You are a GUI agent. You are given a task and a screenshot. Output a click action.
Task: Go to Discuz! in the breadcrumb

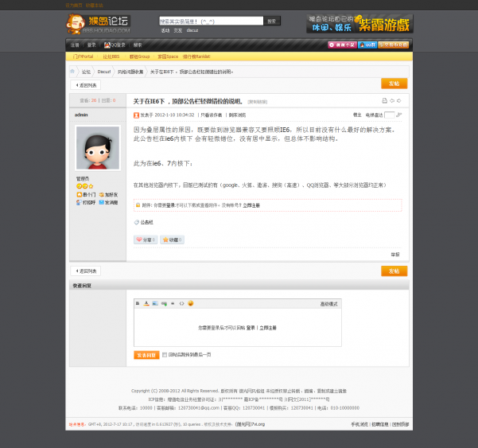pyautogui.click(x=104, y=72)
